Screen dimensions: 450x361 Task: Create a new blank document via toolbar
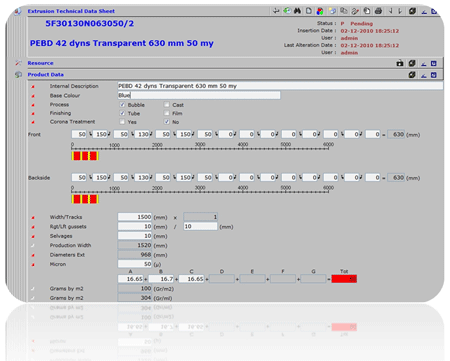(x=309, y=11)
